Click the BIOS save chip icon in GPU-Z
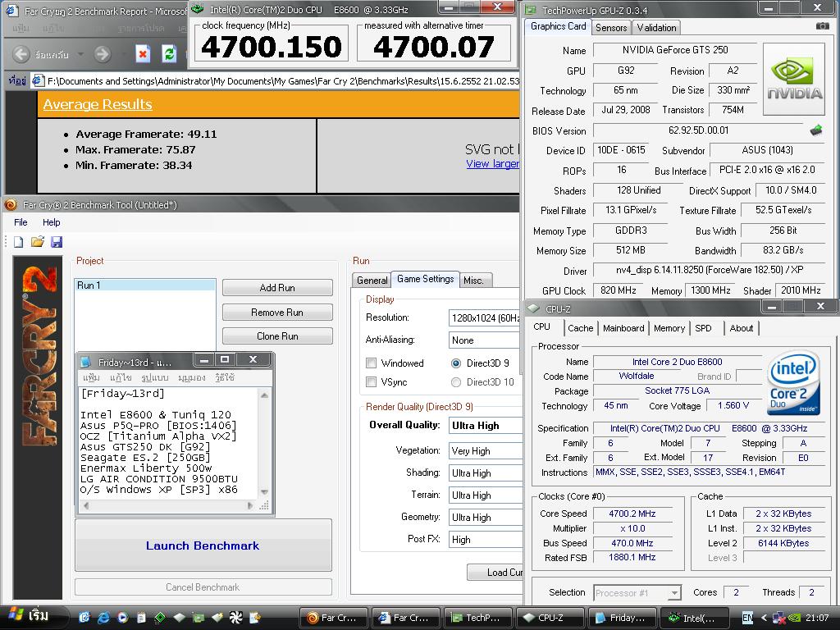This screenshot has width=840, height=630. (816, 130)
